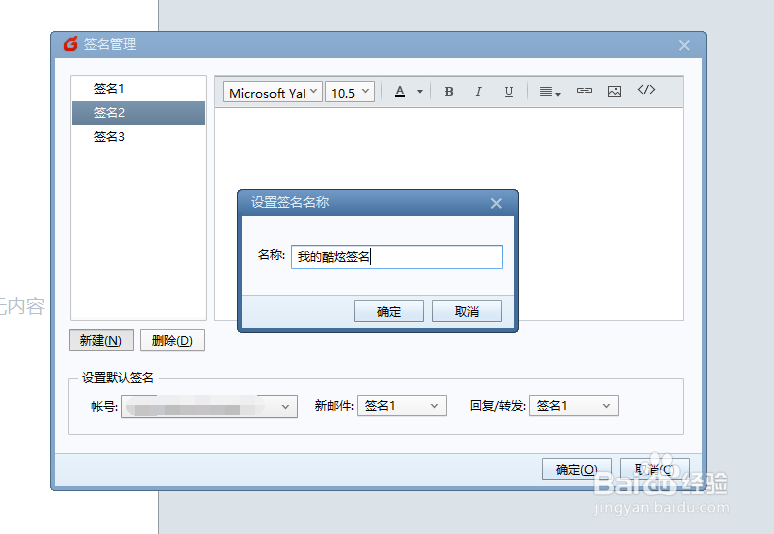Viewport: 774px width, 534px height.
Task: Toggle bold formatting
Action: coord(449,92)
